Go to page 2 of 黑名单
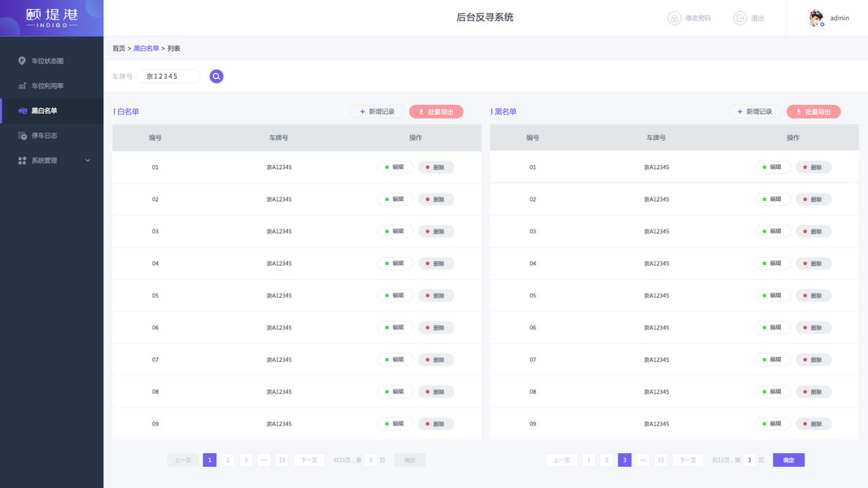Screen dimensions: 868x488 607,460
